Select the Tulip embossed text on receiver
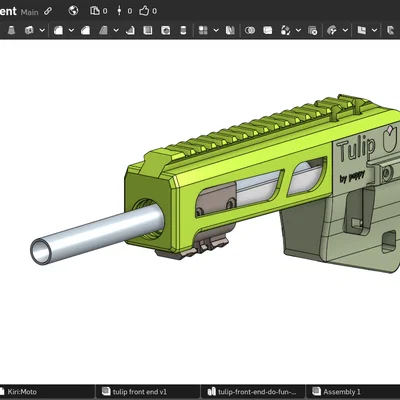 356,149
